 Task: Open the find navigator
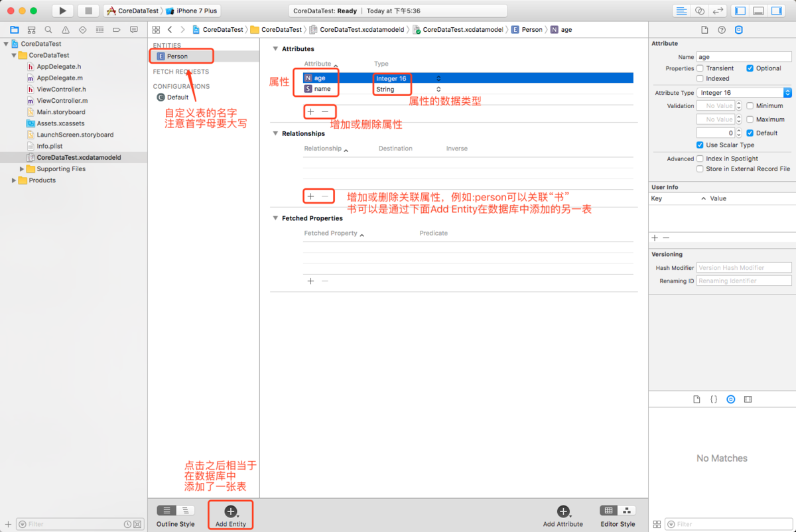click(x=48, y=30)
